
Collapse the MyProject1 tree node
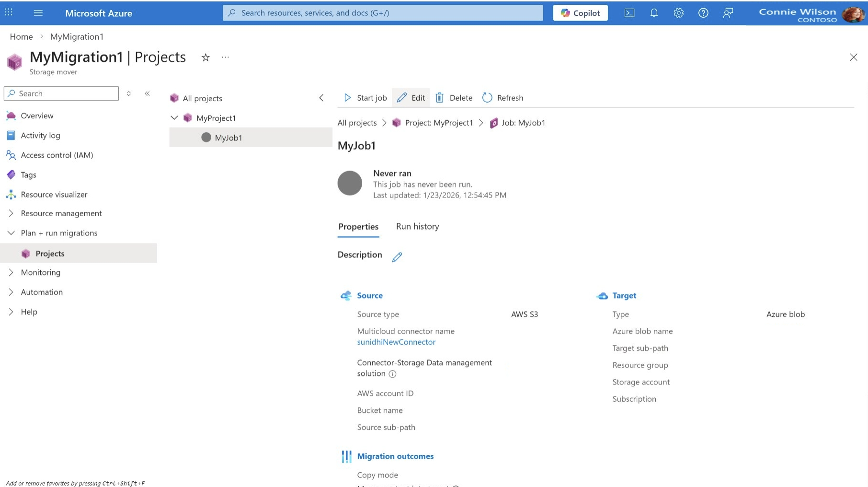coord(174,118)
